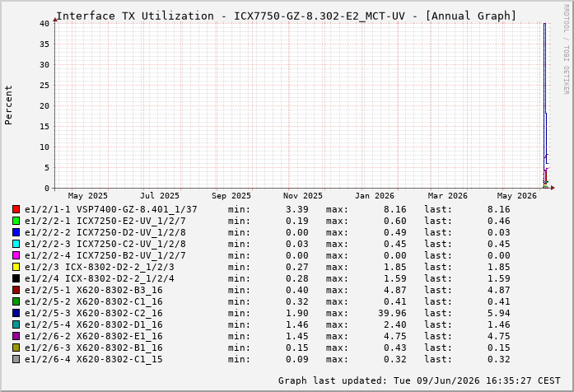This screenshot has width=574, height=392.
Task: Click the magenta swatch for e1/2/2-4 ICX7250-B2-UV
Action: coord(16,255)
